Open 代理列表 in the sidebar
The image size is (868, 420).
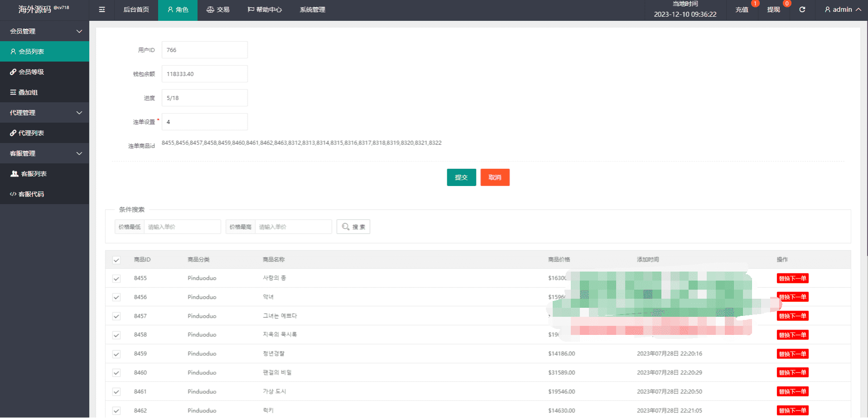(x=44, y=133)
